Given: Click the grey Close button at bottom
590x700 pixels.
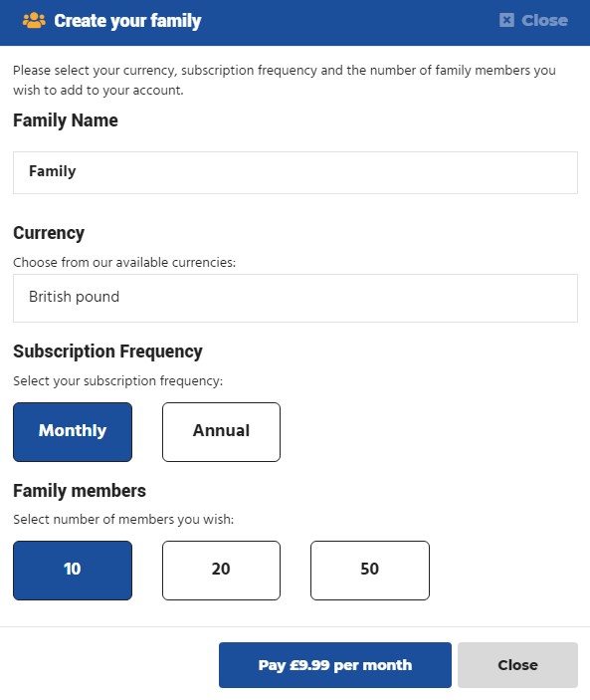Looking at the screenshot, I should [x=517, y=665].
